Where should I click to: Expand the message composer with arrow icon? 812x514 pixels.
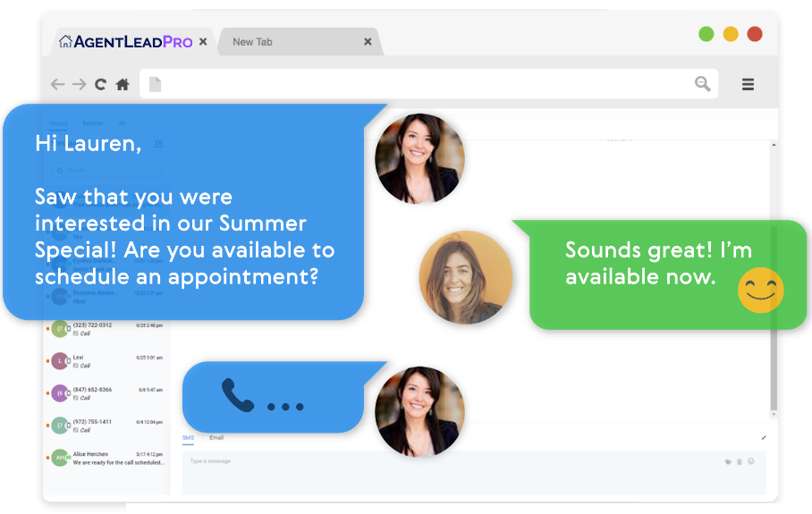coord(764,438)
